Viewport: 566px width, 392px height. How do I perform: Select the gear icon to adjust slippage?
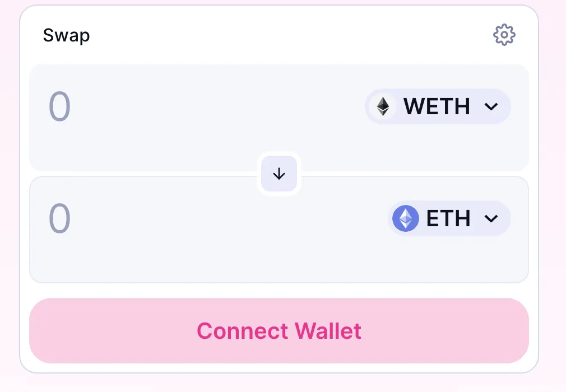[504, 35]
